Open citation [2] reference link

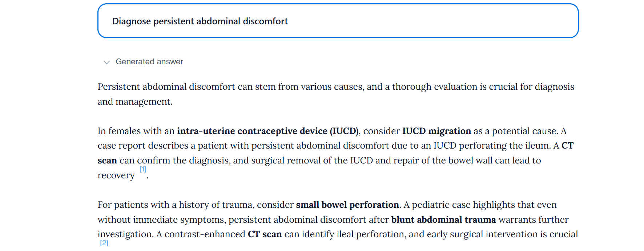[x=104, y=243]
